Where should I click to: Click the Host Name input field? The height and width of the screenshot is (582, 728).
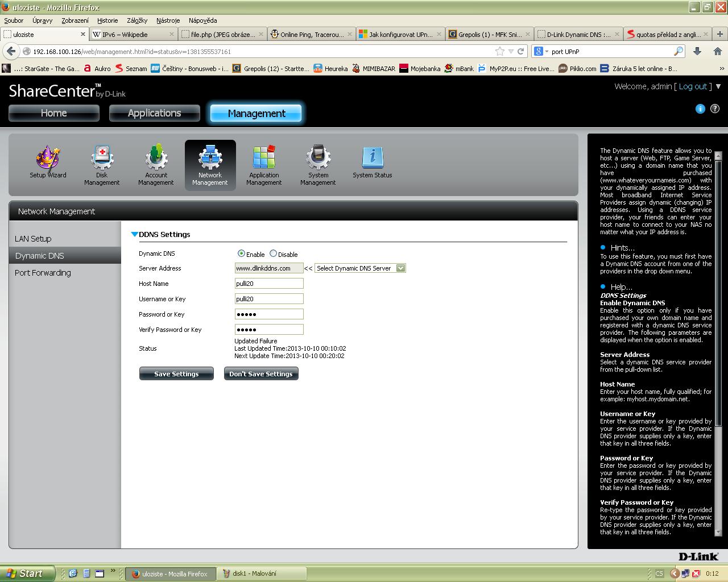269,284
